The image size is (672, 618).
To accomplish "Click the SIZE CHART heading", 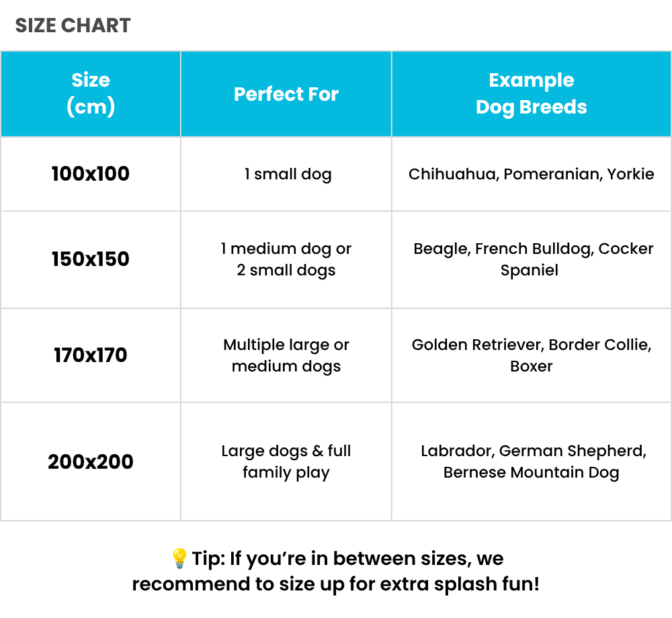I will [73, 26].
